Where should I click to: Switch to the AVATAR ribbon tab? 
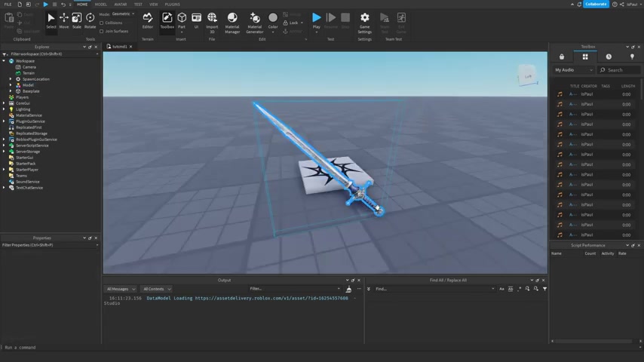pyautogui.click(x=121, y=4)
